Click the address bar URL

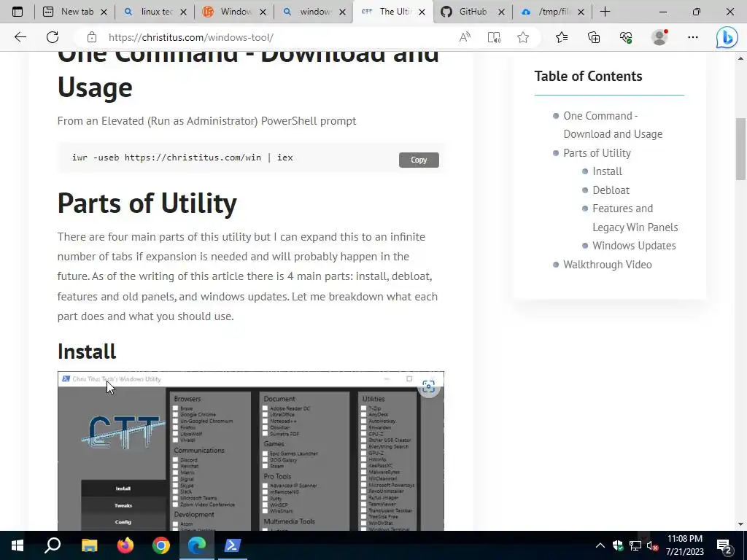point(191,37)
